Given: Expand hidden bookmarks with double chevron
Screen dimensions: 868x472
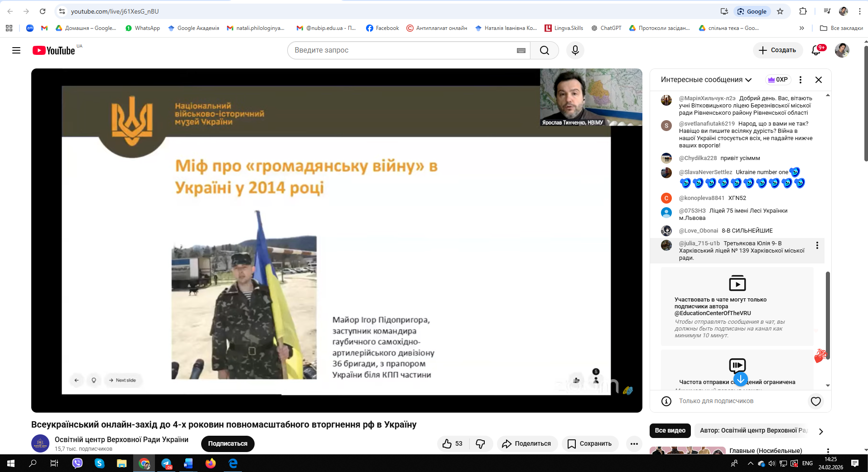Looking at the screenshot, I should tap(801, 28).
